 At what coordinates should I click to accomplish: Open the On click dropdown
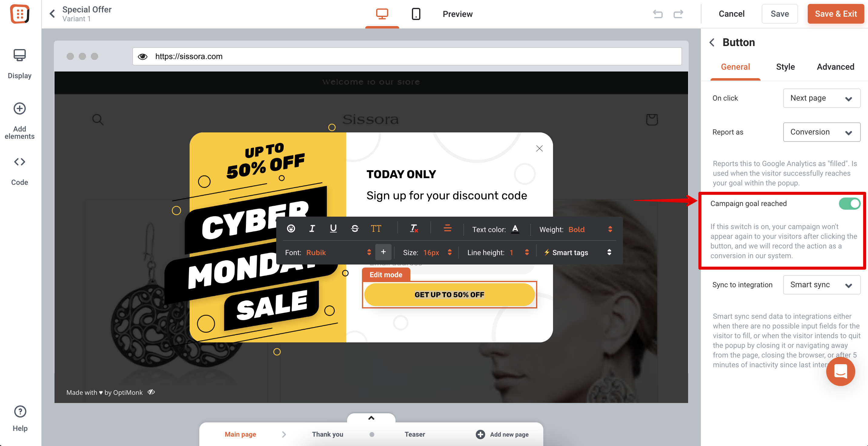(821, 98)
